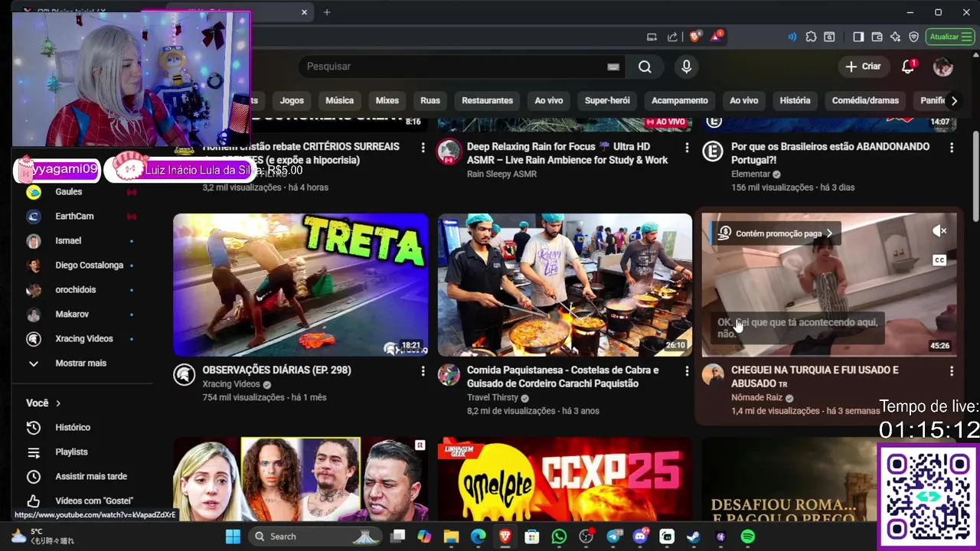Open Brave Leo AI sparkle icon

click(895, 37)
